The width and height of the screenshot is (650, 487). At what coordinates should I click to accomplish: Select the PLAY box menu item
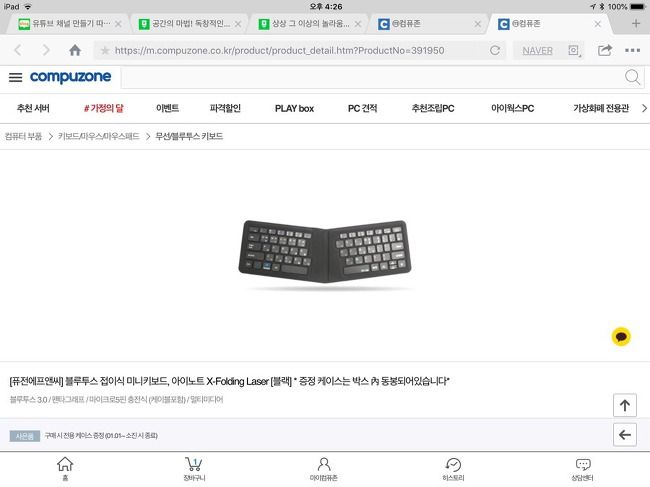click(294, 109)
